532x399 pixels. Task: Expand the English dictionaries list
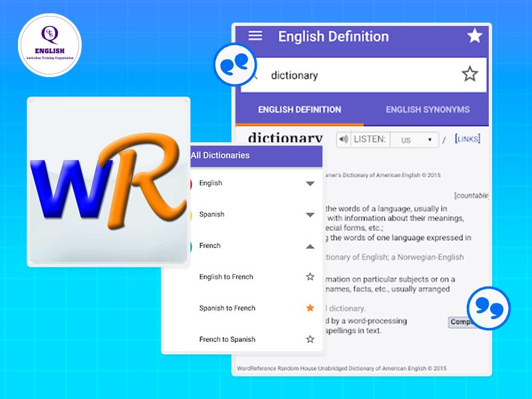coord(310,184)
